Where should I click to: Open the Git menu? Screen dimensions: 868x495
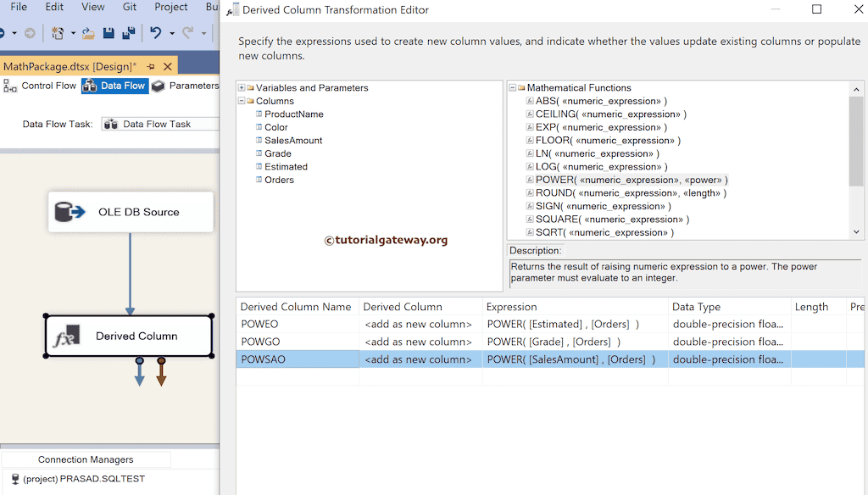[125, 7]
